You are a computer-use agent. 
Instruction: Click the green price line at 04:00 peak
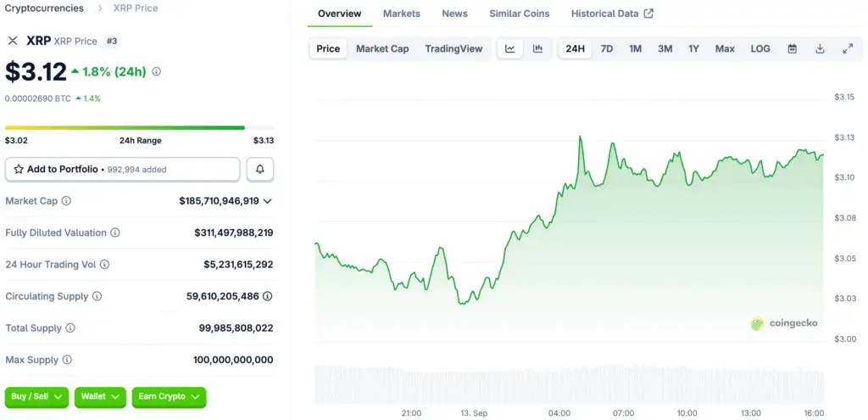580,137
